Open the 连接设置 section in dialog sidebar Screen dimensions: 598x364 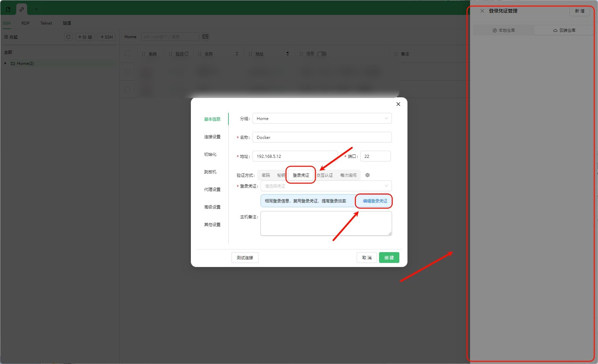coord(212,137)
